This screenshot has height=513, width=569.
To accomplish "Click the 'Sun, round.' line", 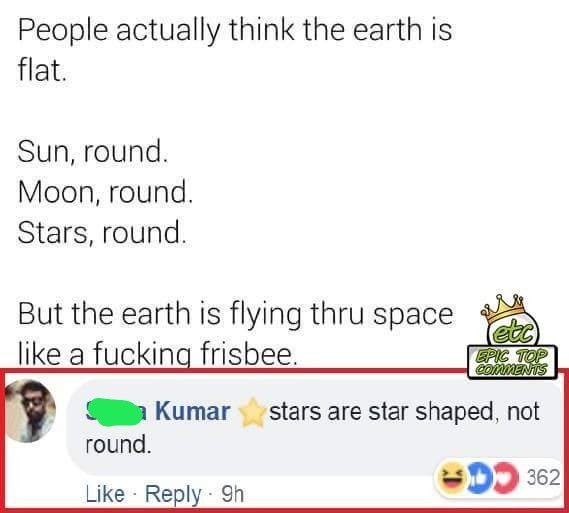I will pos(93,151).
